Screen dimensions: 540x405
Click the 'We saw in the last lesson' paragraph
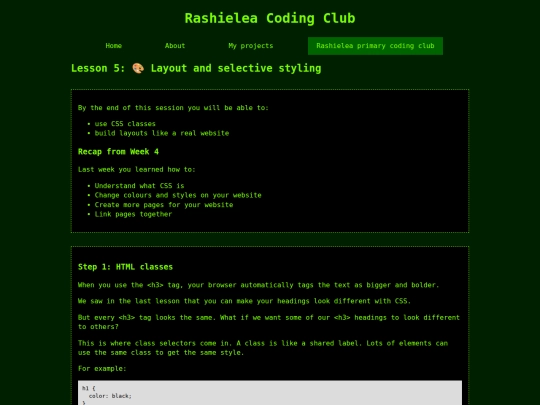pos(244,301)
